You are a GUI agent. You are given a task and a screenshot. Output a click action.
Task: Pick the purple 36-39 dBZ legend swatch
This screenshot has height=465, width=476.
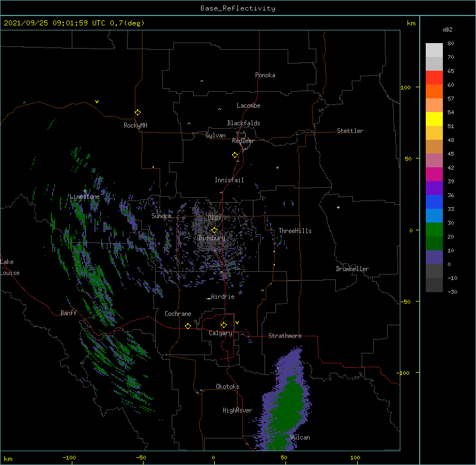(x=434, y=188)
